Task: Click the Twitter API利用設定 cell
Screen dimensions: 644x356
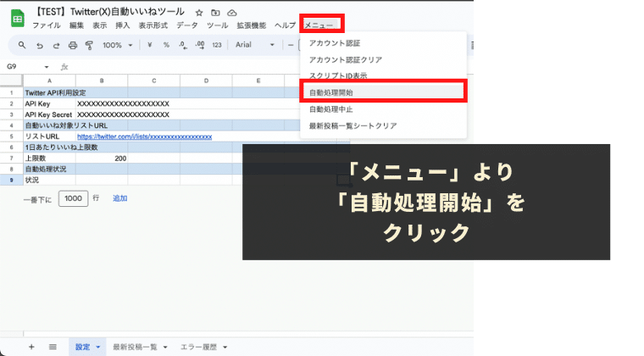Action: pyautogui.click(x=49, y=92)
